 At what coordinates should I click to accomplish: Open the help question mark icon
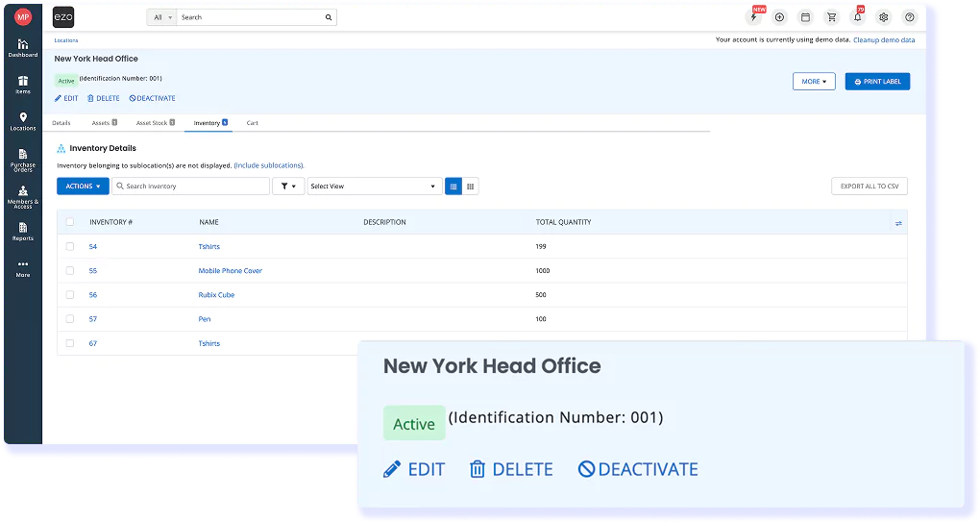[909, 17]
